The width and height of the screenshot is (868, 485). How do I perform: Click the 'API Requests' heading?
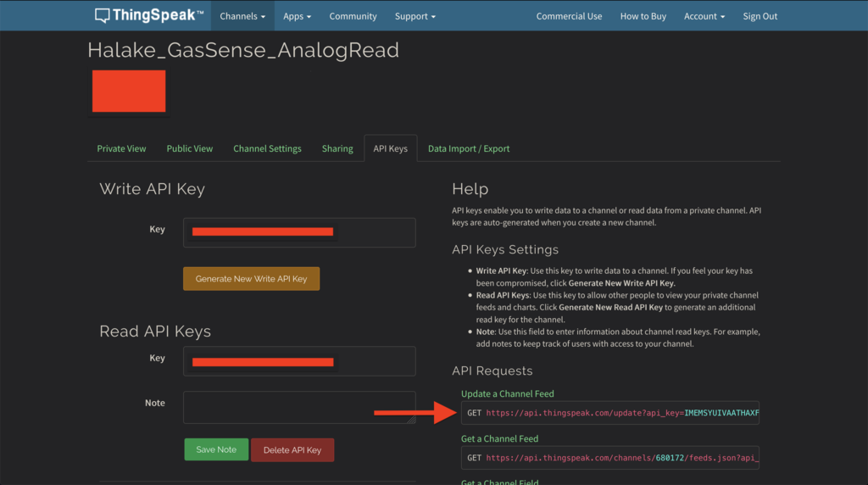tap(492, 371)
